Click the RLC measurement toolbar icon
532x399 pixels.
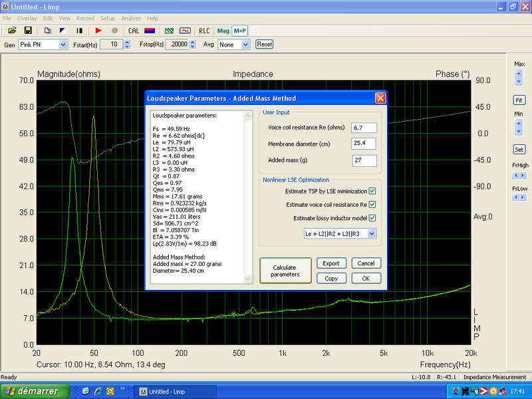(204, 31)
